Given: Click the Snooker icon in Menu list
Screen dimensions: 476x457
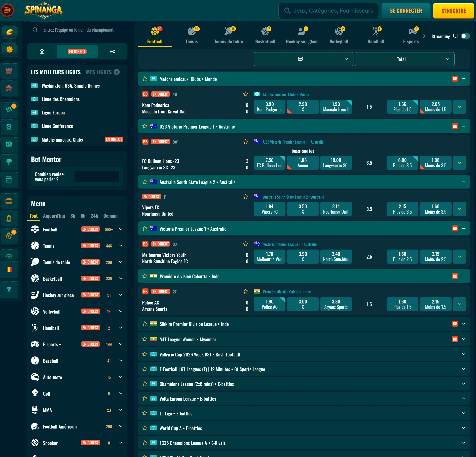Looking at the screenshot, I should [35, 443].
